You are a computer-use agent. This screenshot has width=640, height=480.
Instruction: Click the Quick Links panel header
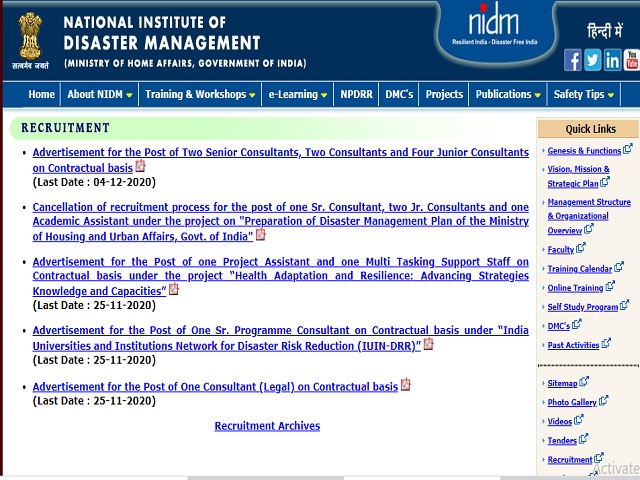click(x=588, y=129)
